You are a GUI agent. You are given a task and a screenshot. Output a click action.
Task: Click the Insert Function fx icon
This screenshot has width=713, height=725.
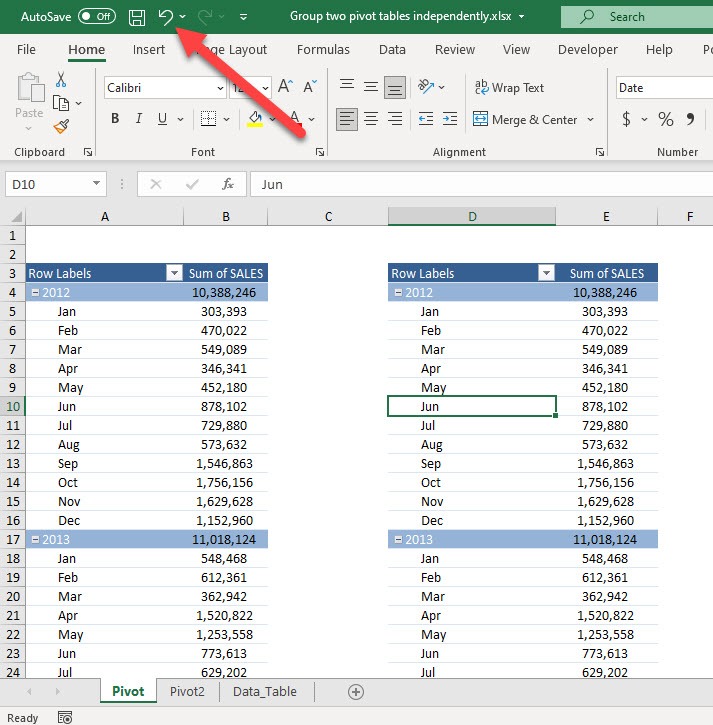click(x=227, y=184)
